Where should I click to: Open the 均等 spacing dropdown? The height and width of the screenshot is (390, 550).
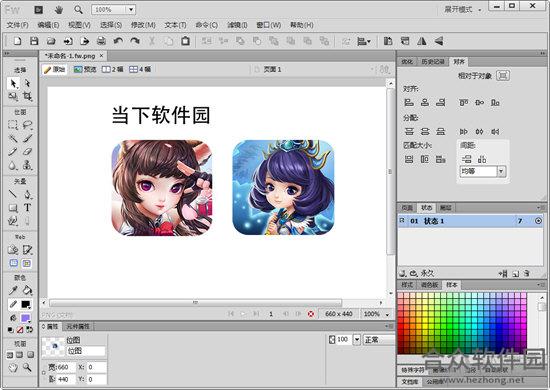coord(501,171)
